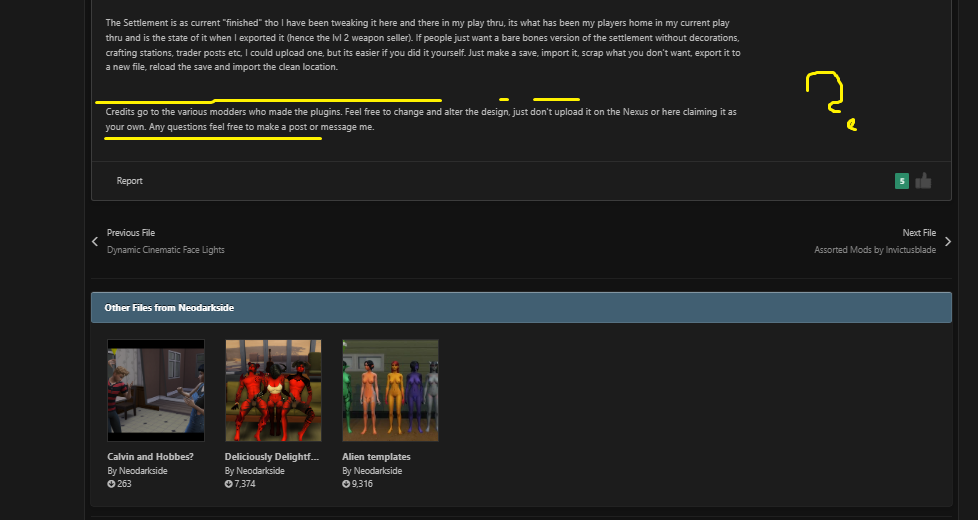Open the Calvin and Hobbes thumbnail image

pos(156,390)
